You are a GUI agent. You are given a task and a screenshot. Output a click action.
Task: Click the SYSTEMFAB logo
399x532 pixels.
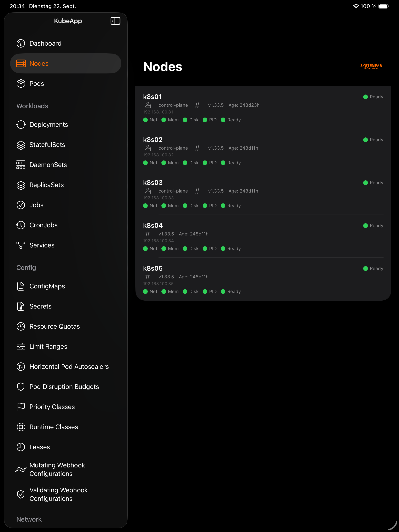[x=371, y=66]
